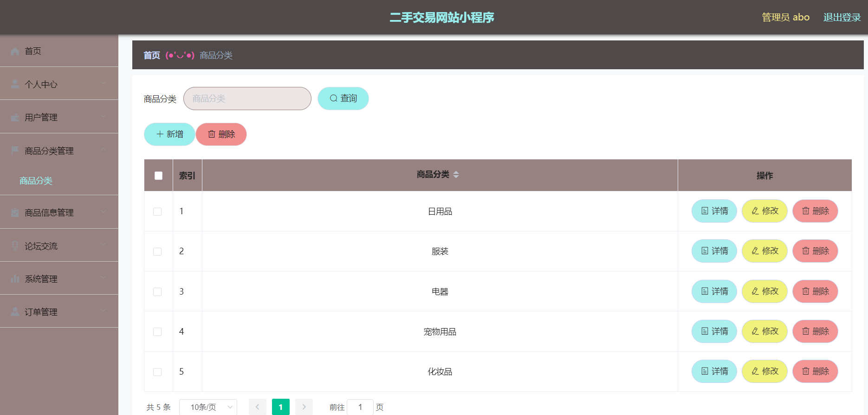Toggle the select-all header checkbox

pos(158,176)
